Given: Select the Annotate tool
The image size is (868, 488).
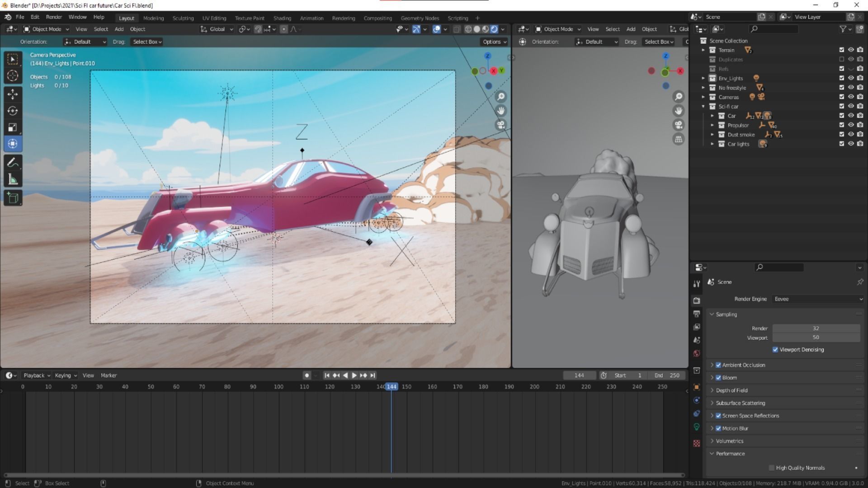Looking at the screenshot, I should (x=13, y=163).
